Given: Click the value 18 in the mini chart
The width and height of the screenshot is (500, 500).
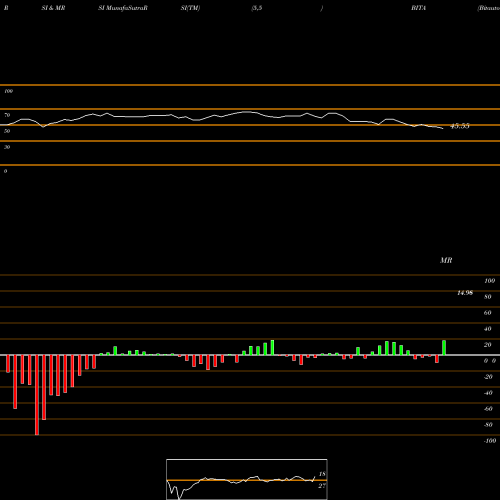Looking at the screenshot, I should click(322, 474).
